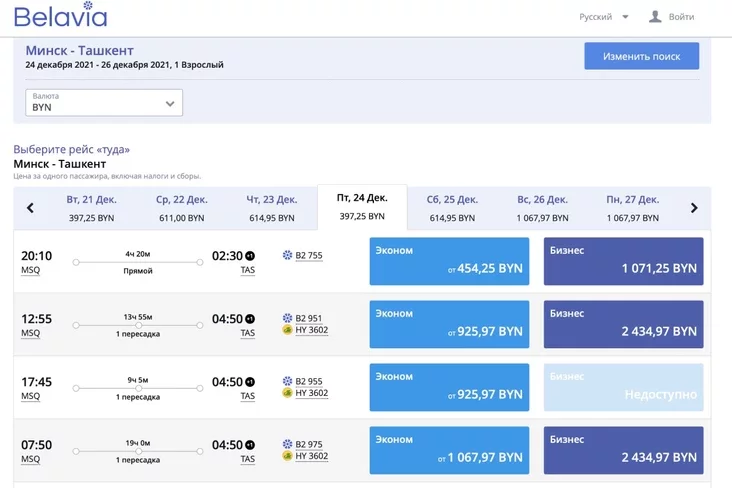Click the Войти login link
Image resolution: width=732 pixels, height=488 pixels.
click(x=682, y=17)
